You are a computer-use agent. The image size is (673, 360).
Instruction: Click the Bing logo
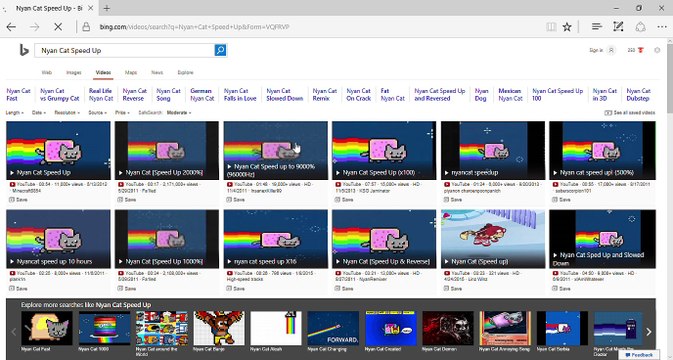(24, 50)
